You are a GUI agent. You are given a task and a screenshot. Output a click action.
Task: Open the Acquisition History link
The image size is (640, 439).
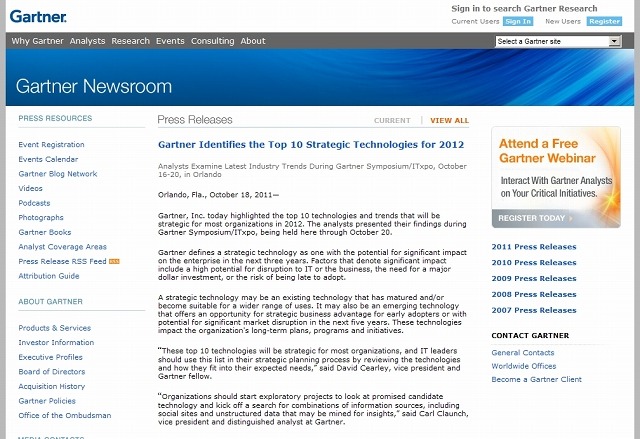(52, 386)
